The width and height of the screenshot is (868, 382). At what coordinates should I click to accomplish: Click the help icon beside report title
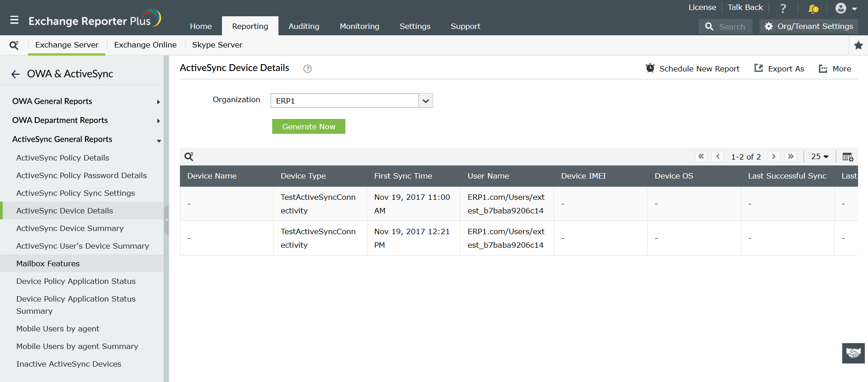click(307, 69)
